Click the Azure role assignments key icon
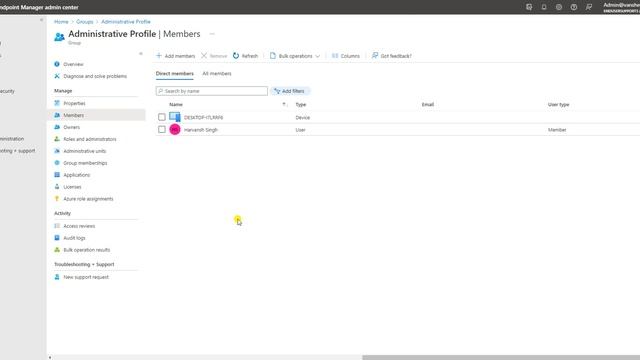Image resolution: width=640 pixels, height=360 pixels. click(57, 198)
